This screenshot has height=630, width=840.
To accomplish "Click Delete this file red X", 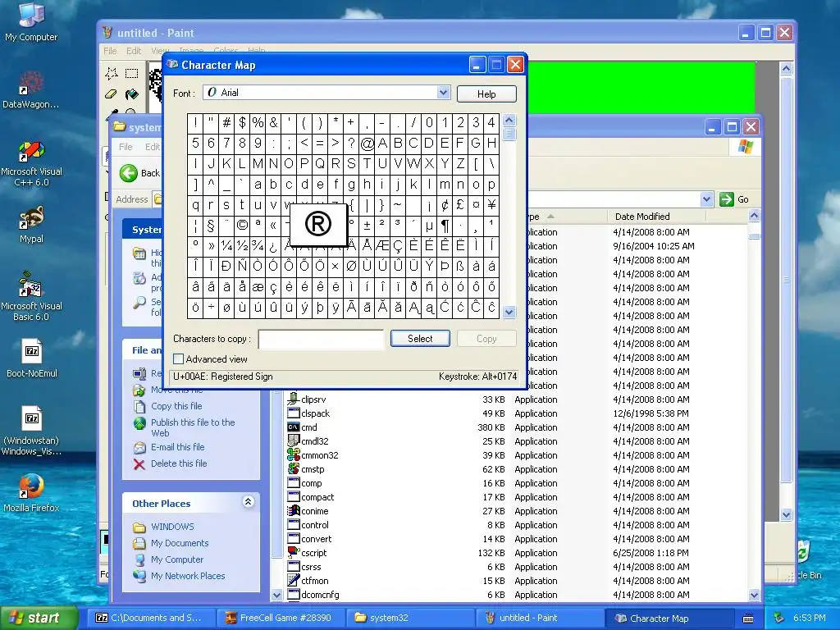I will coord(139,464).
